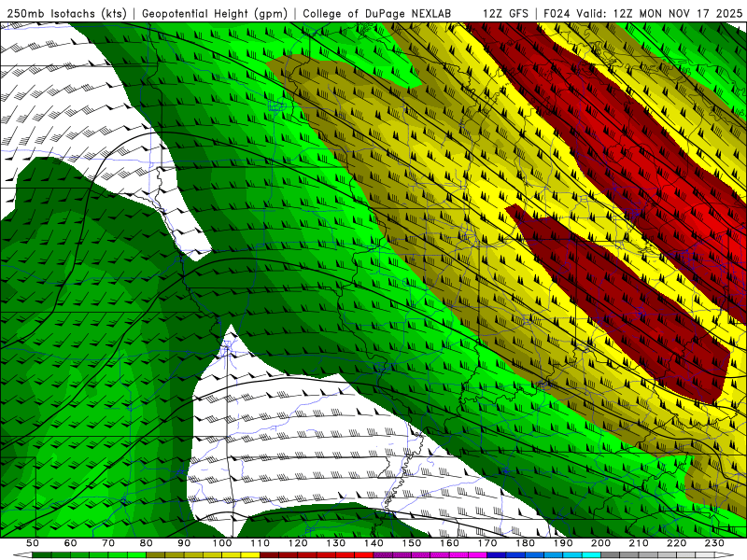Click the 120 label on the color scale

298,543
